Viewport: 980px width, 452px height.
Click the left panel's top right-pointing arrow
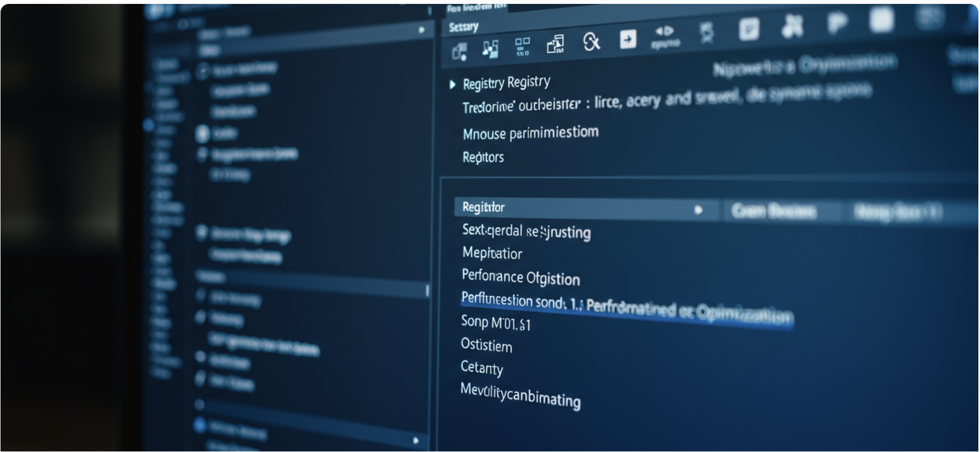tap(422, 30)
